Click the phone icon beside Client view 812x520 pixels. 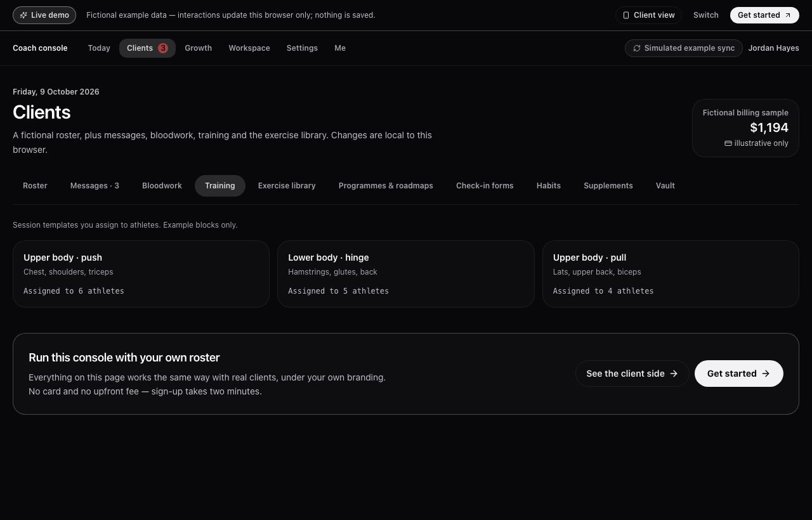coord(626,15)
